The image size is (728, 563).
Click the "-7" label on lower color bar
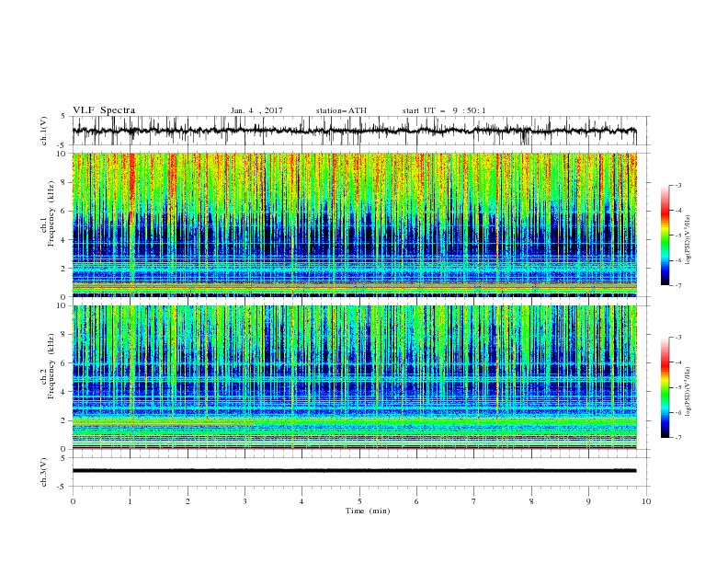pos(677,438)
